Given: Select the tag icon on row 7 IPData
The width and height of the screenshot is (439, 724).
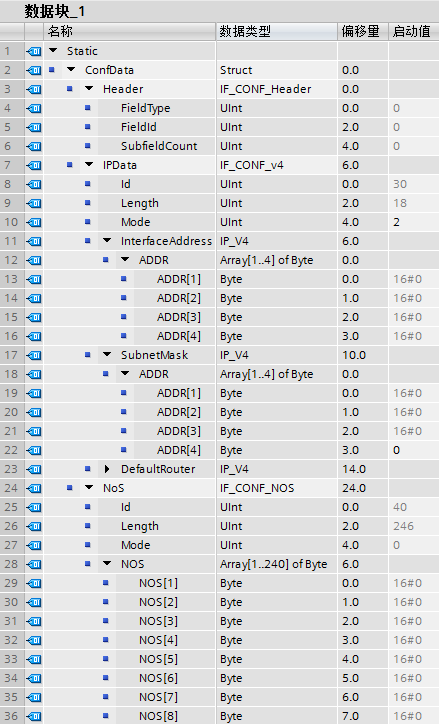Looking at the screenshot, I should click(x=34, y=165).
